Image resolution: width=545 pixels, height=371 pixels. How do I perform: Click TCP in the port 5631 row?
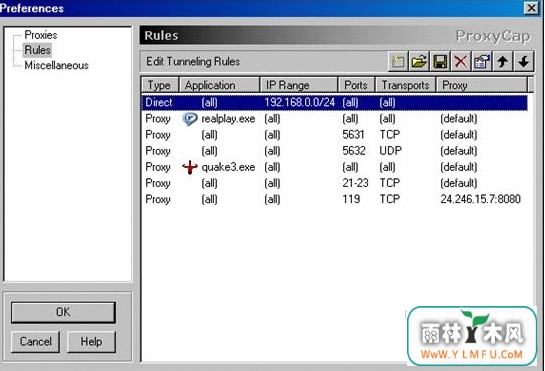click(390, 135)
